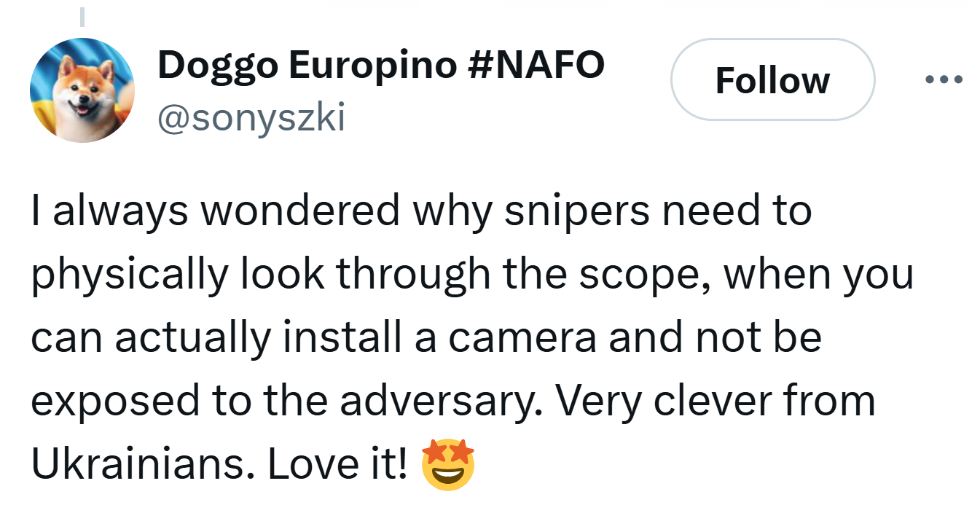
Task: Click the thread connector line above avatar
Action: click(x=82, y=16)
